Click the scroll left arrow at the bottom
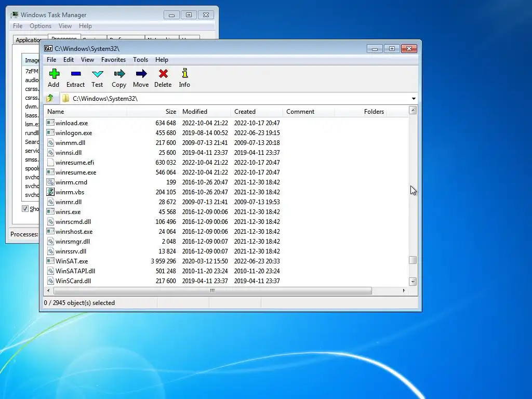 (48, 290)
